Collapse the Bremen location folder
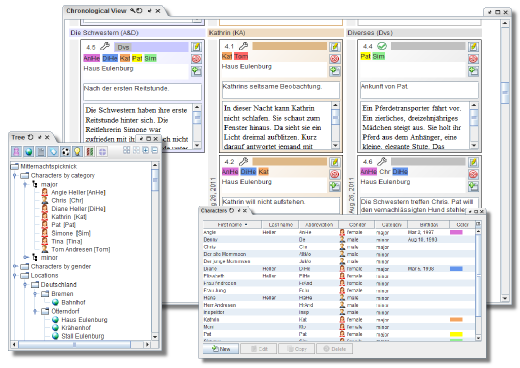520x368 pixels. (35, 294)
